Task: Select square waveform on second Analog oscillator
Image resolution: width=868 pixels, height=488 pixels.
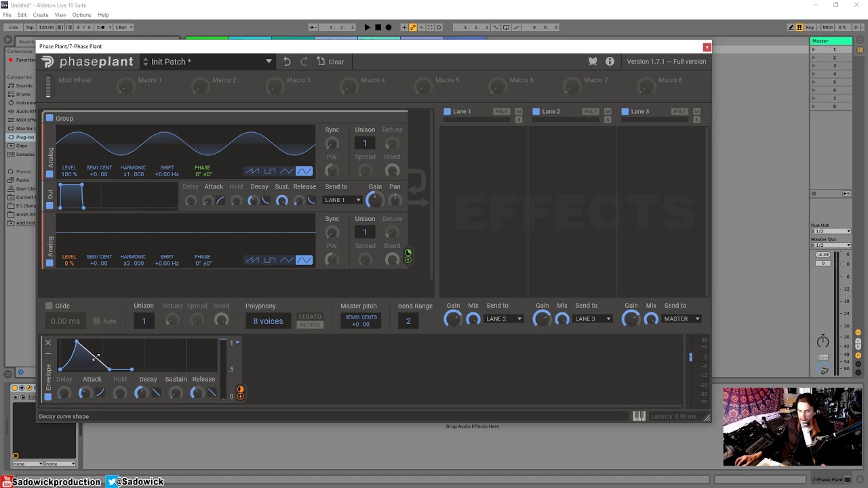Action: pyautogui.click(x=269, y=260)
